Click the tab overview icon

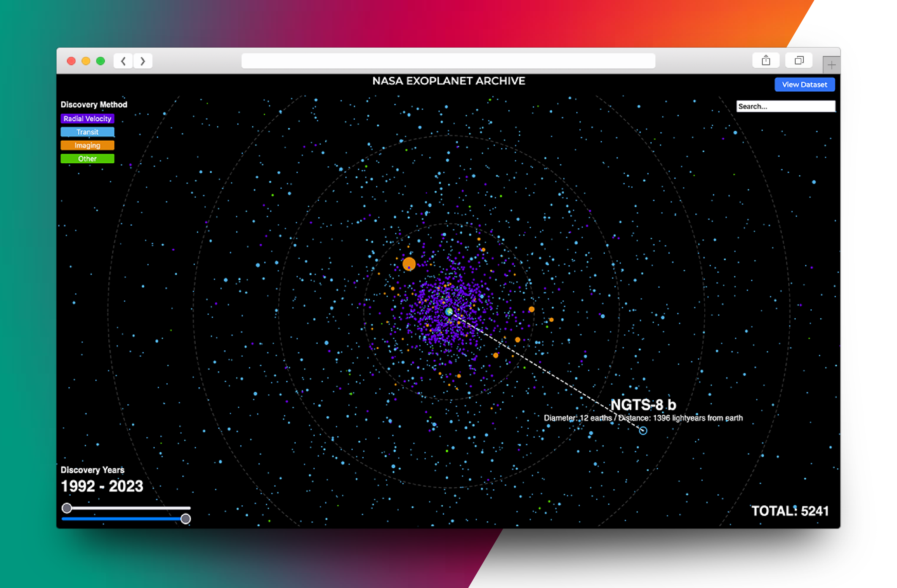798,60
